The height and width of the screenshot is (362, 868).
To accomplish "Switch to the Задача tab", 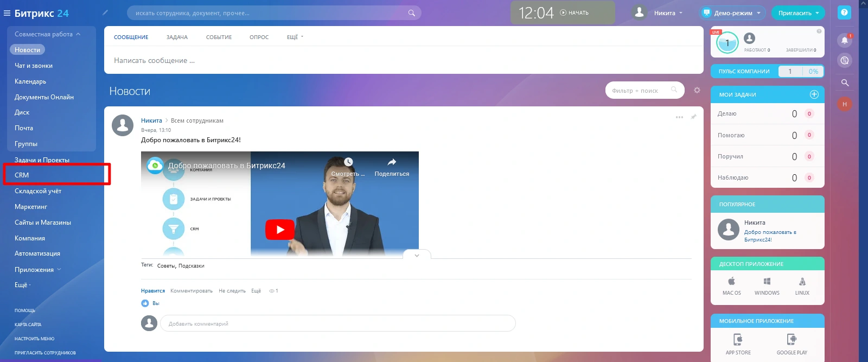I will coord(177,37).
